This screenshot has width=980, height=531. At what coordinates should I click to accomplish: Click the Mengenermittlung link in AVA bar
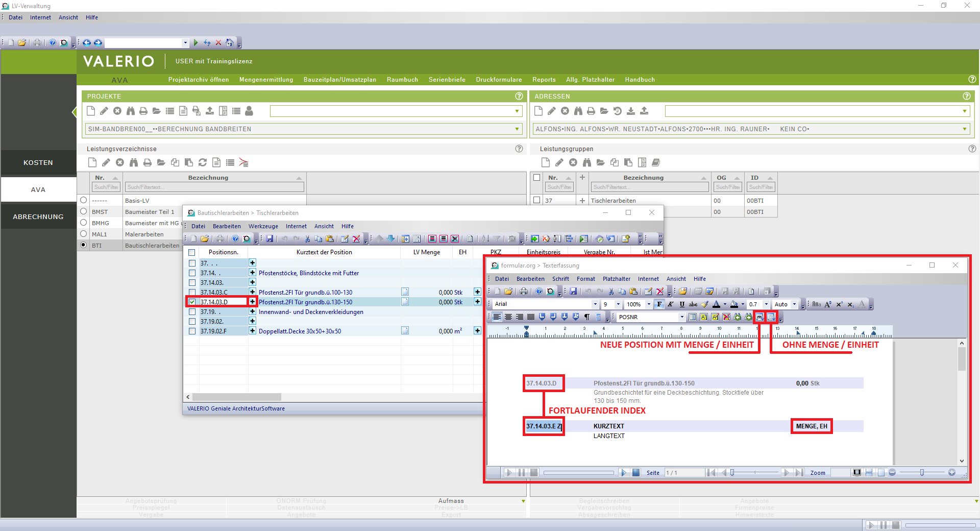pyautogui.click(x=266, y=80)
